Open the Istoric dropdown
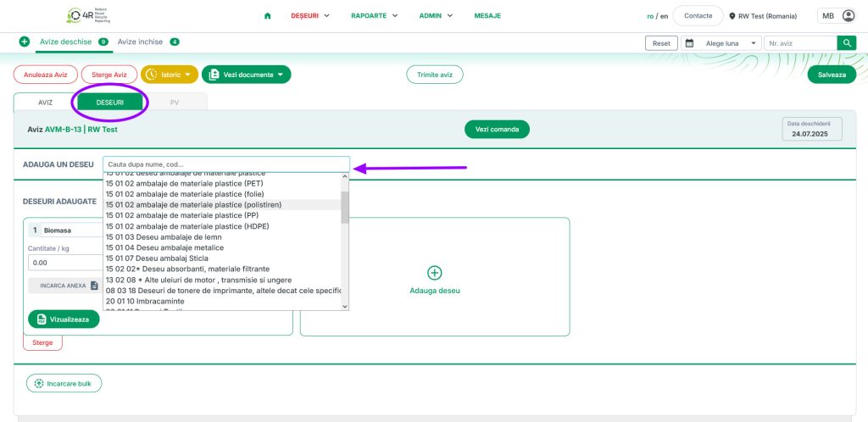Screen dimensions: 868x422 point(170,75)
